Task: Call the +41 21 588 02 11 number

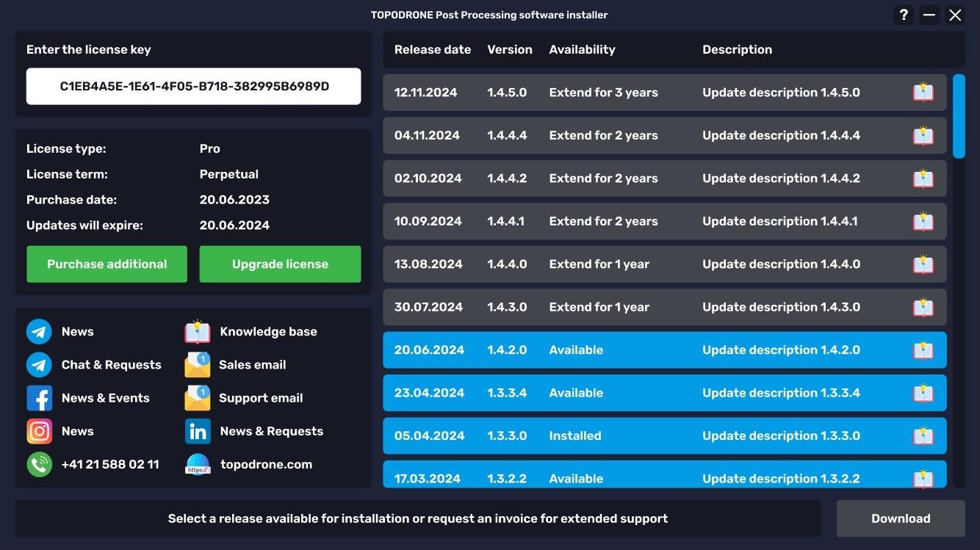Action: point(110,464)
